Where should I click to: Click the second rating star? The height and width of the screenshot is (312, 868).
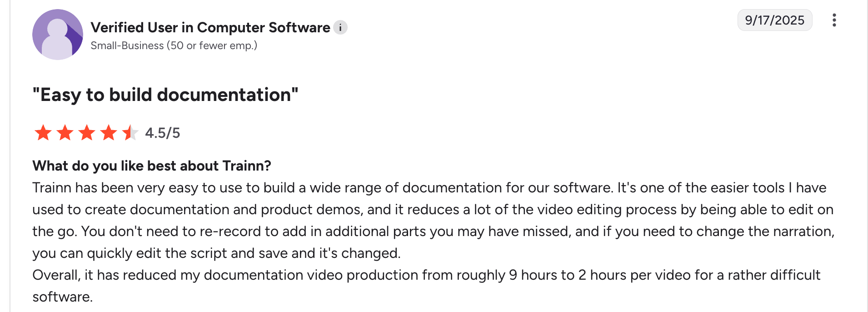(x=65, y=133)
